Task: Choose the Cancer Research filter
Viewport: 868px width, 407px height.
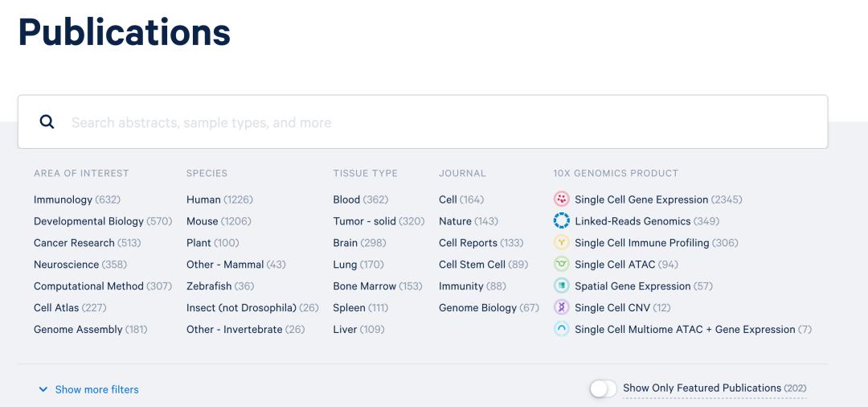Action: click(74, 243)
